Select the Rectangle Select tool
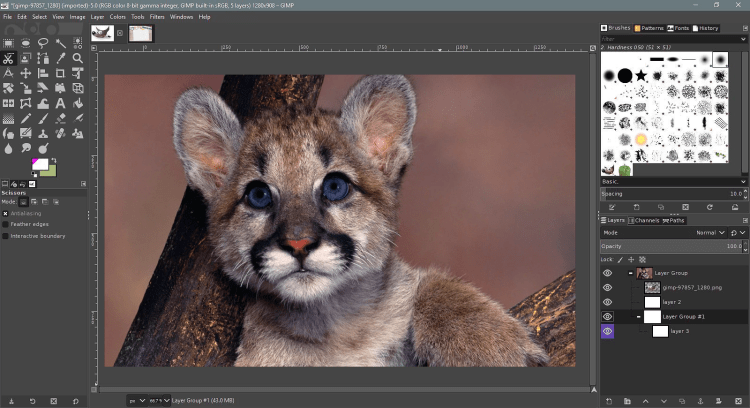This screenshot has width=750, height=408. point(8,43)
